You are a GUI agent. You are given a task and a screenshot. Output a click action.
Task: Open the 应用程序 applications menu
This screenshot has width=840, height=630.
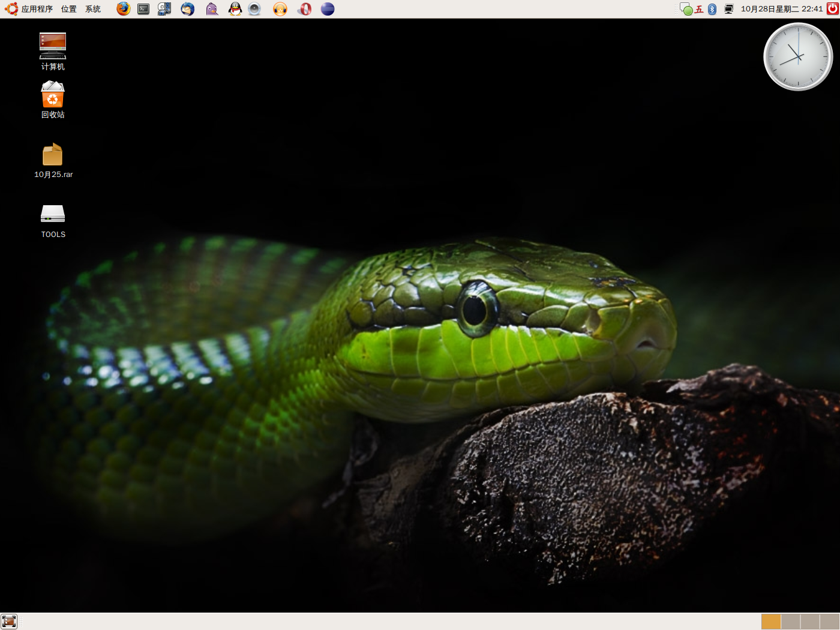pos(37,9)
